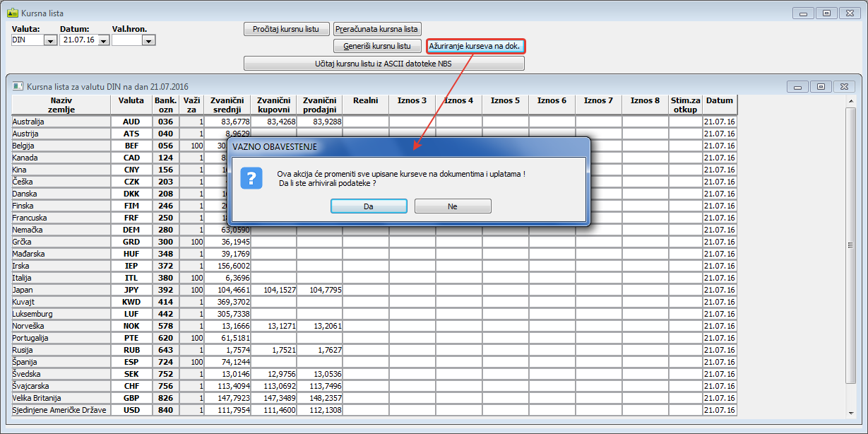Maximize the inner Kursna lista za valutu window

pyautogui.click(x=821, y=87)
